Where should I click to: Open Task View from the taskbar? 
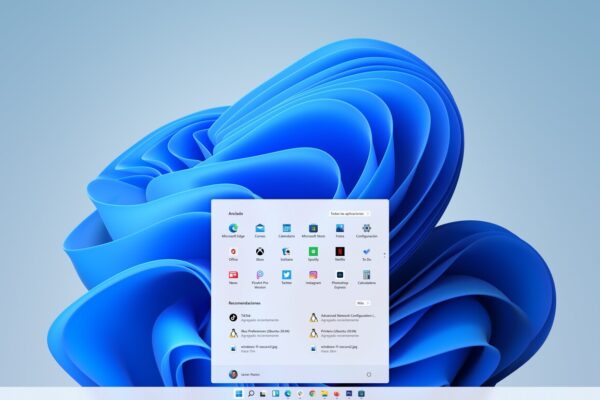pyautogui.click(x=263, y=393)
